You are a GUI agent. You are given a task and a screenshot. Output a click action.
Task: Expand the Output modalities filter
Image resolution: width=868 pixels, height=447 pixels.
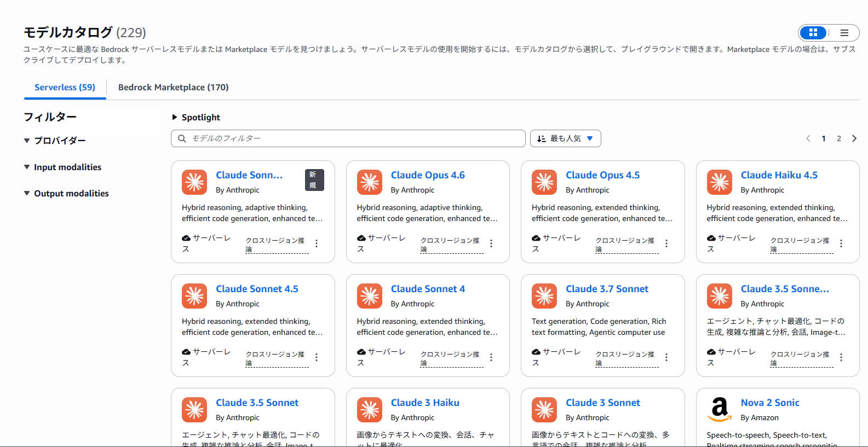(66, 194)
